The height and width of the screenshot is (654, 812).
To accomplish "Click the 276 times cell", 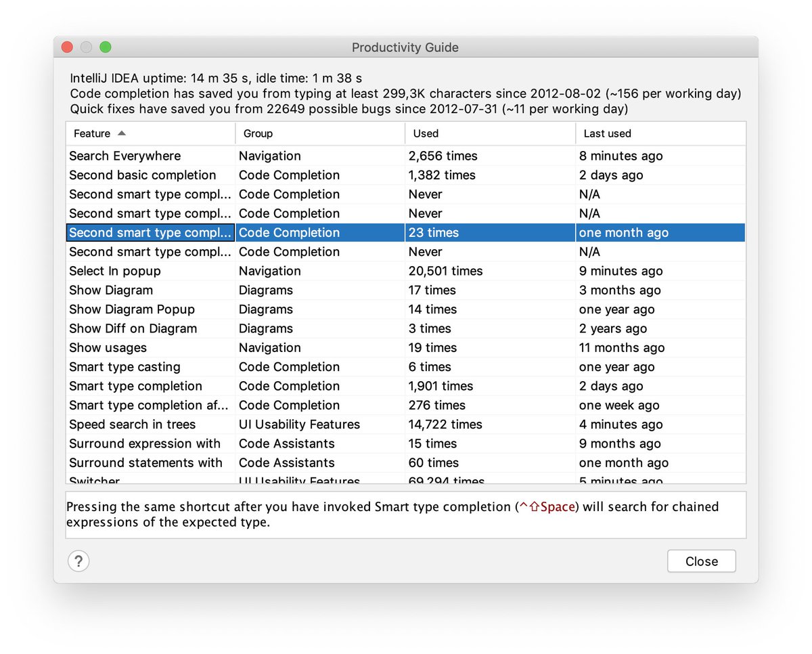I will (x=490, y=405).
